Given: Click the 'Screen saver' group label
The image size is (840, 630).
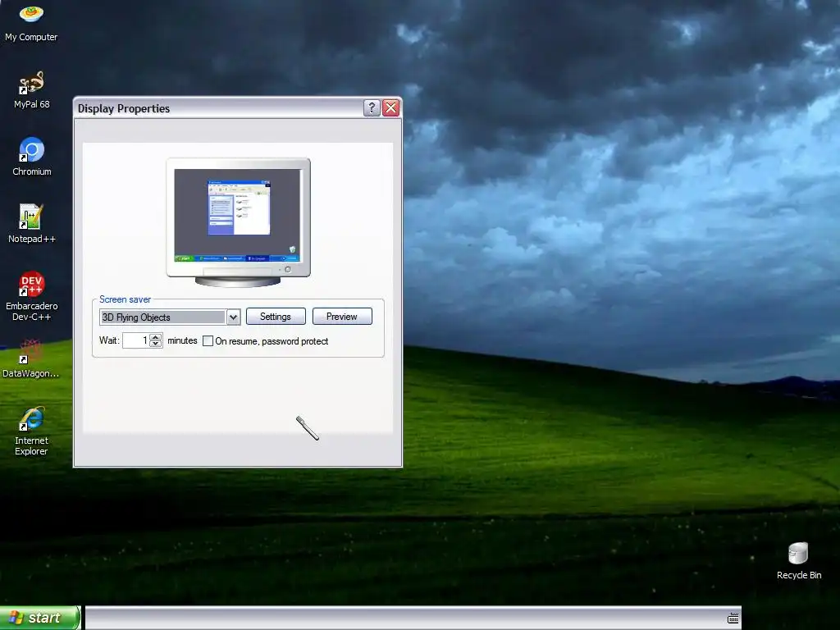Looking at the screenshot, I should (125, 299).
